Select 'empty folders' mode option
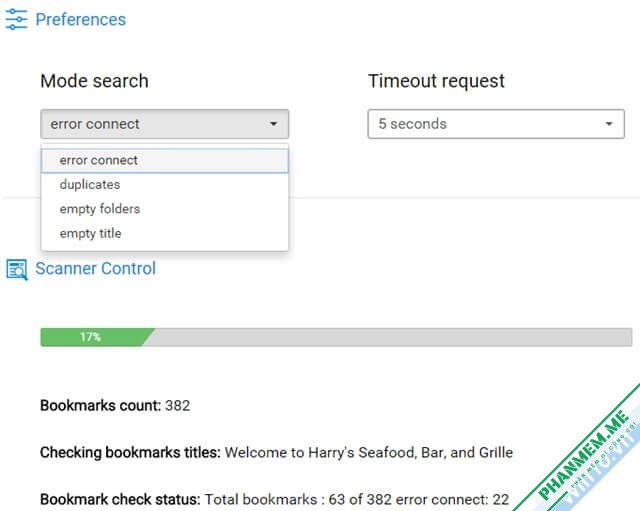The height and width of the screenshot is (511, 640). coord(165,209)
